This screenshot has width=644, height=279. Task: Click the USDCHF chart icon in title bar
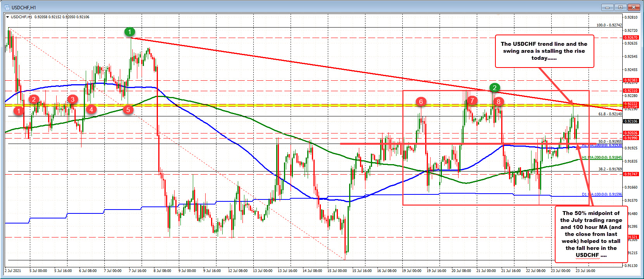tap(7, 7)
